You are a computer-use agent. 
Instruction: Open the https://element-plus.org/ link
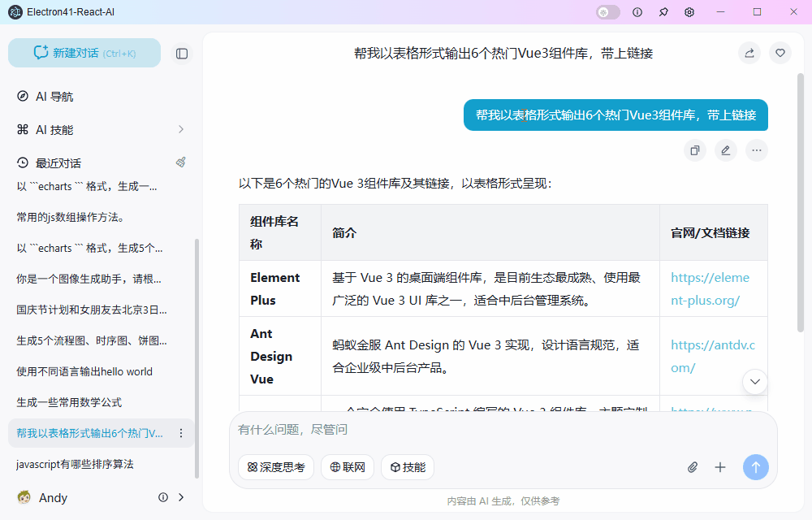710,288
